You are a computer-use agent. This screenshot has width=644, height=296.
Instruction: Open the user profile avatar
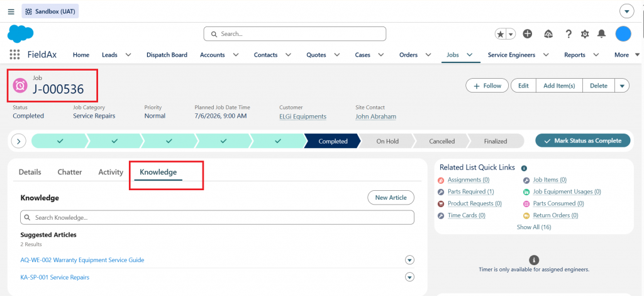tap(623, 34)
